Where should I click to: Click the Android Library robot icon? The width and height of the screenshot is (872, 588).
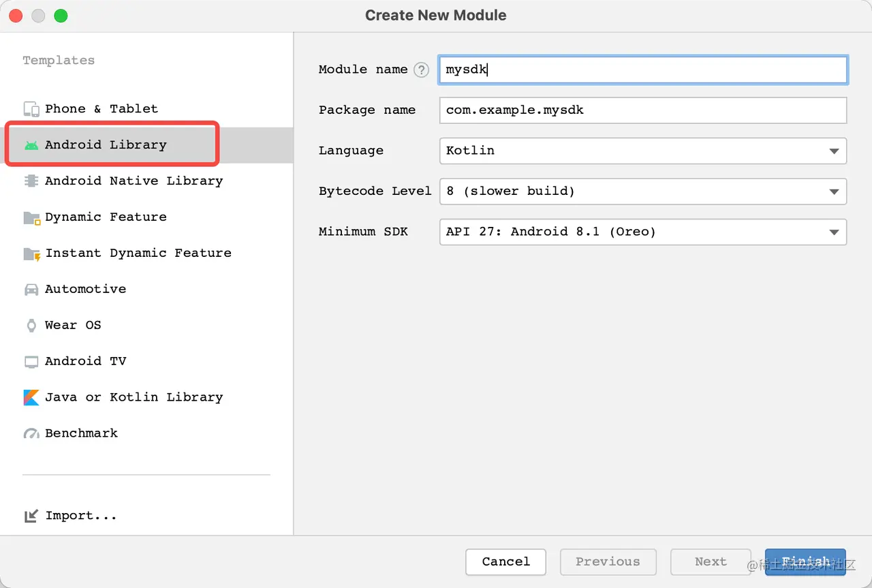click(31, 145)
